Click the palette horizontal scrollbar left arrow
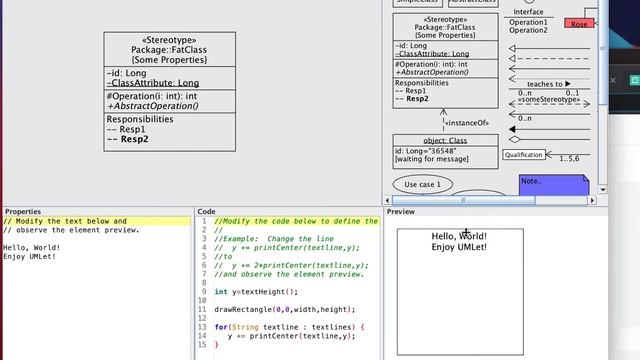The height and width of the screenshot is (360, 640). click(387, 200)
